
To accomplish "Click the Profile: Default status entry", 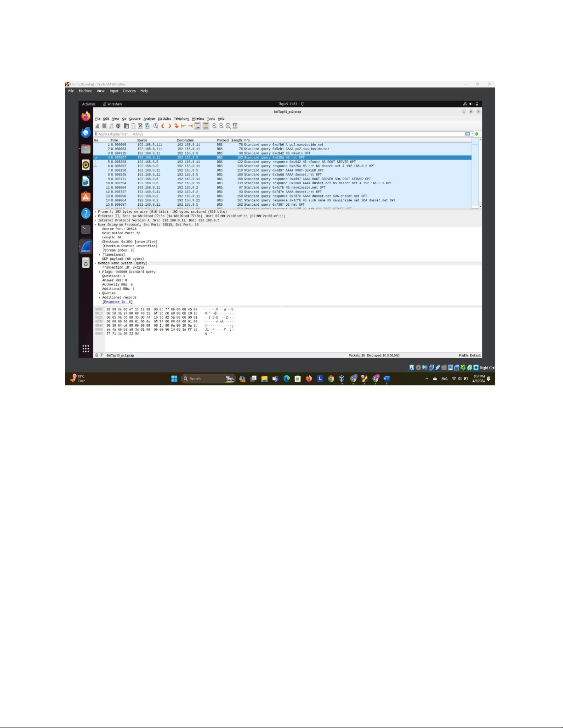I will (x=470, y=355).
